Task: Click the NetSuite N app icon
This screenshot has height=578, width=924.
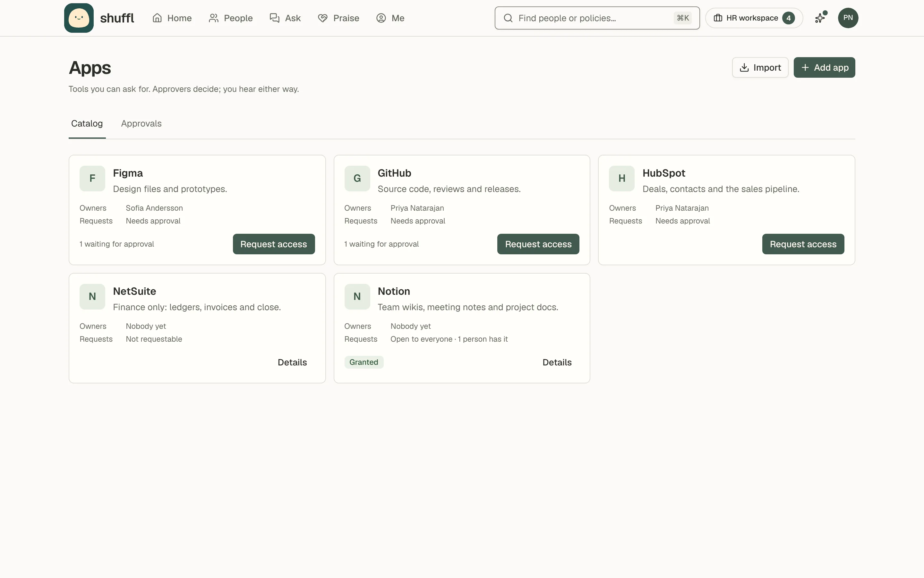Action: click(x=92, y=297)
